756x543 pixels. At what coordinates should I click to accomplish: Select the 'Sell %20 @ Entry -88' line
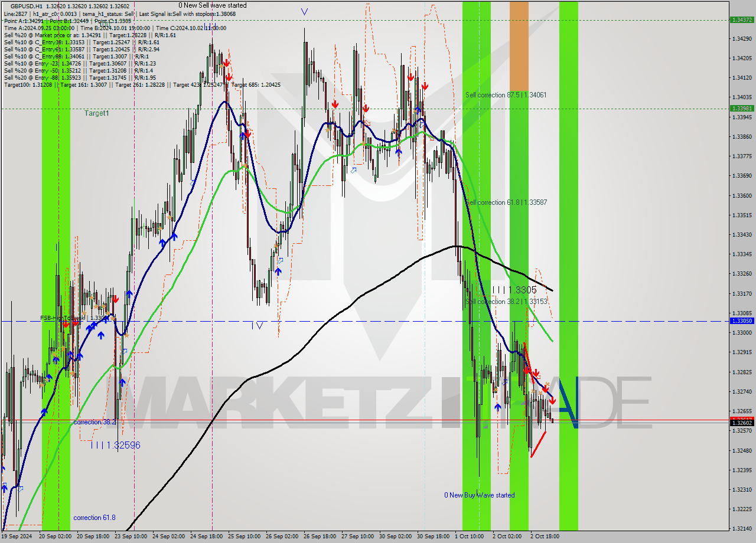point(80,77)
